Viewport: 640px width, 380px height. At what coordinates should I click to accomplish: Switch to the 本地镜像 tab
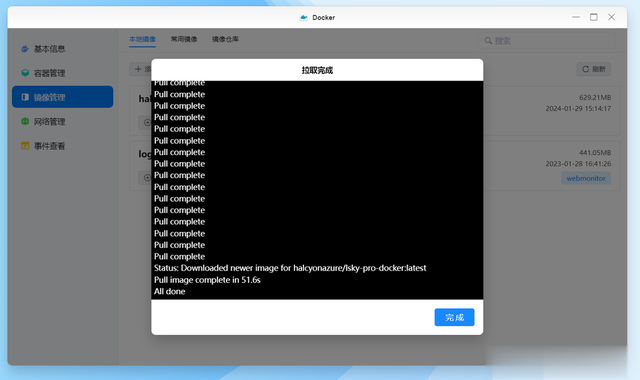point(142,39)
